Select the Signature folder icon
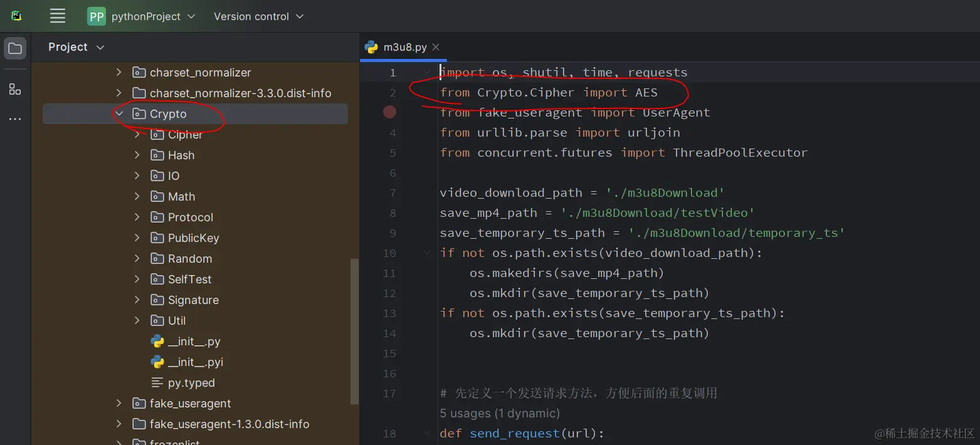 point(157,300)
